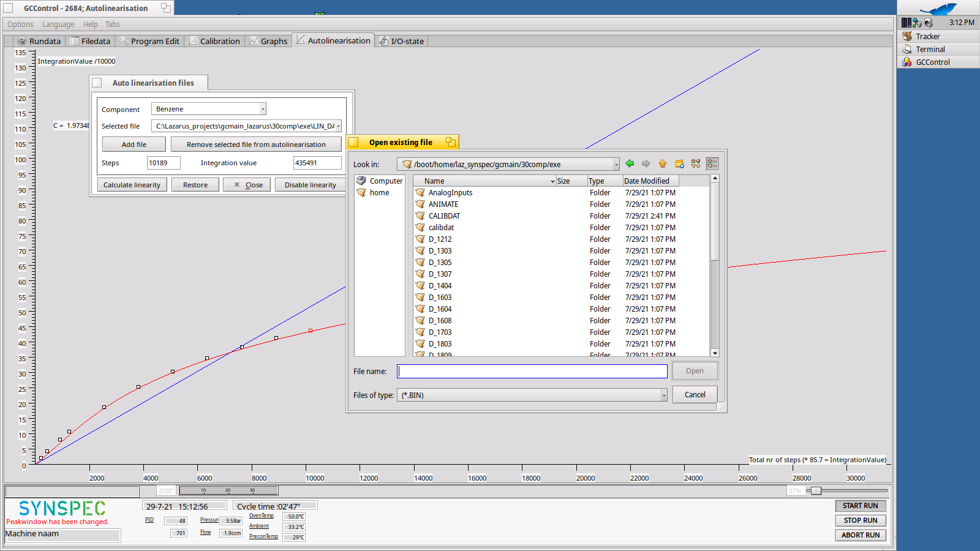
Task: Switch file dialog to icon view
Action: click(696, 163)
